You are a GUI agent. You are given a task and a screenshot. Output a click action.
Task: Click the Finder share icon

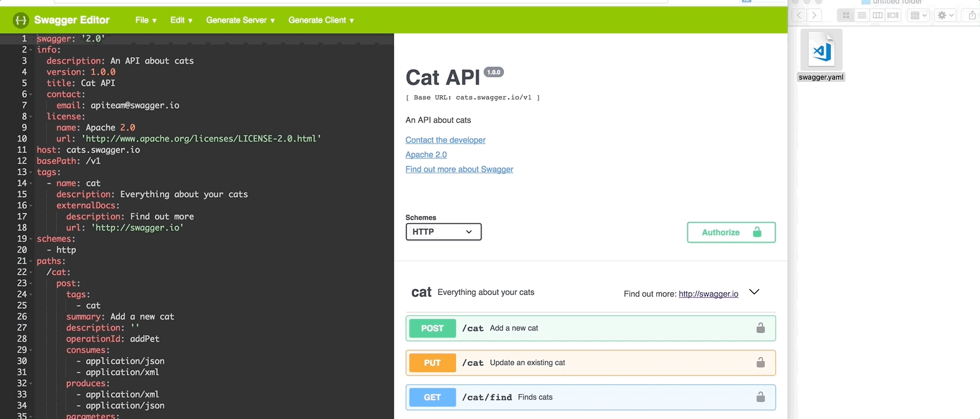[x=972, y=15]
